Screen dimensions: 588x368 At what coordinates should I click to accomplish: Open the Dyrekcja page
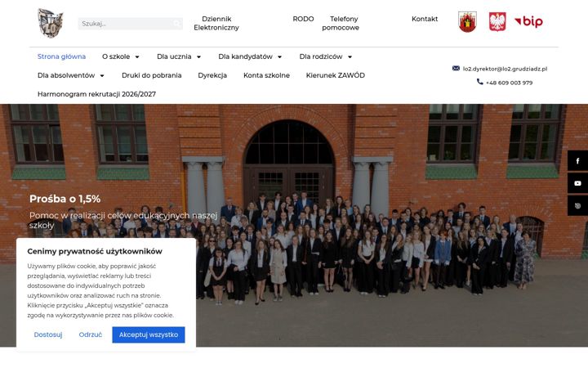pos(212,75)
